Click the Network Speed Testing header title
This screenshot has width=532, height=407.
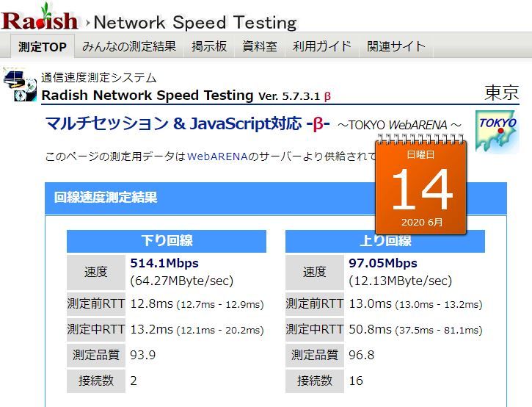pyautogui.click(x=195, y=23)
